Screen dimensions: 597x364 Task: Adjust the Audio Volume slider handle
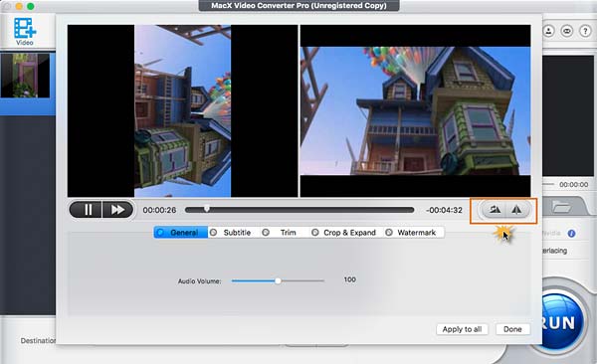pyautogui.click(x=278, y=281)
